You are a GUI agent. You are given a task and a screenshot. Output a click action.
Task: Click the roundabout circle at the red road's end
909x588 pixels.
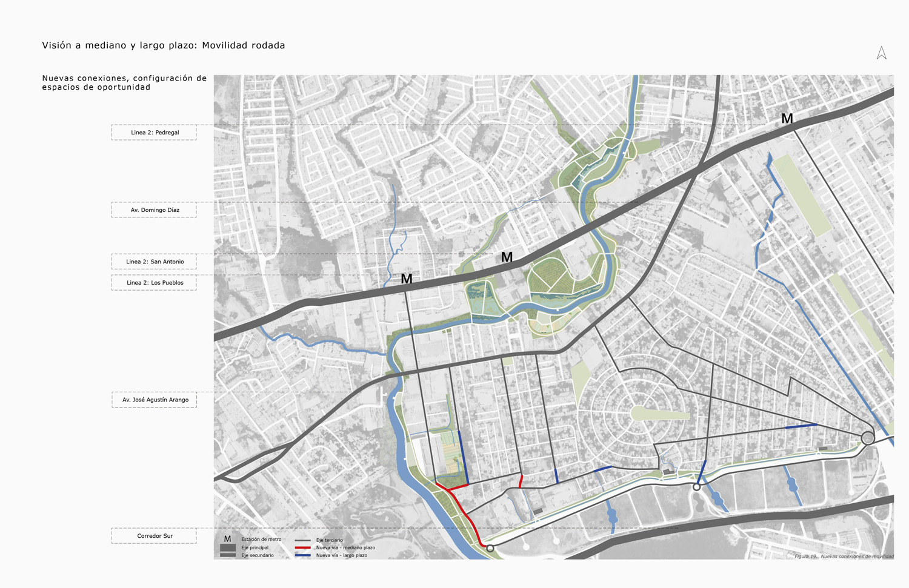tap(490, 548)
